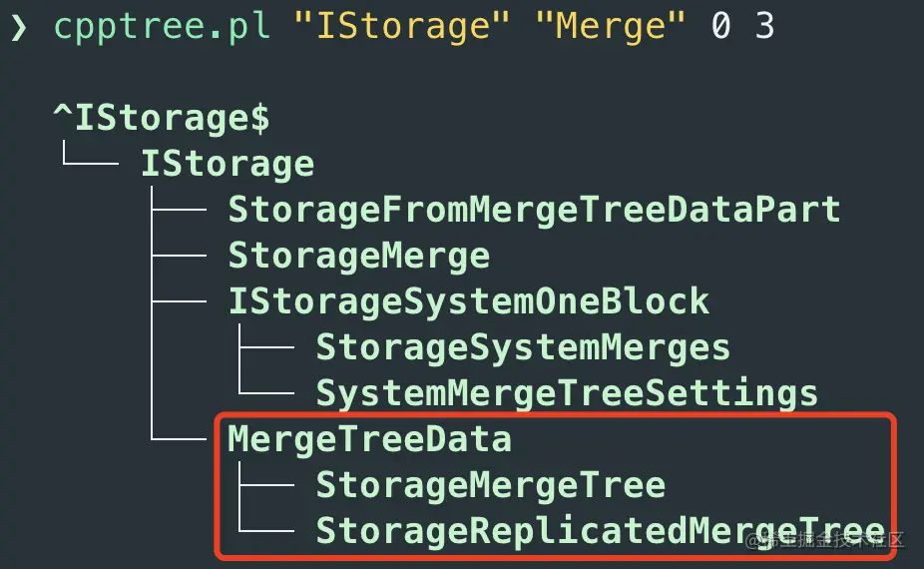Click the branch line before IStorageSystemOneBlock
924x569 pixels.
click(179, 301)
